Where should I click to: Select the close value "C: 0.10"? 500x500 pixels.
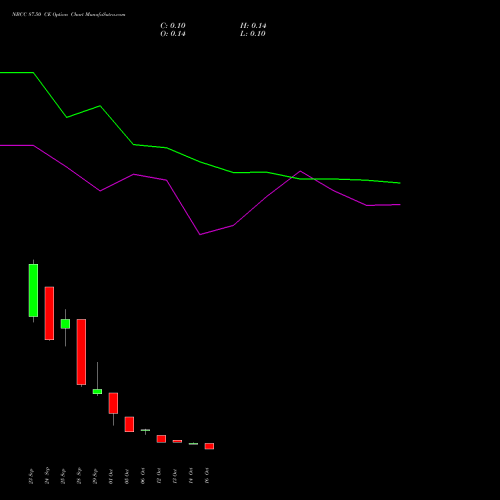tap(173, 26)
